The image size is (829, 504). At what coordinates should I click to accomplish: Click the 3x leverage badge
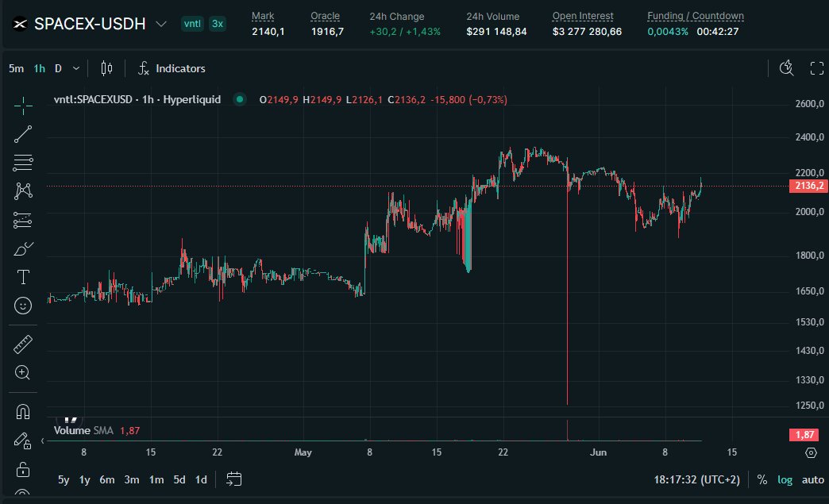tap(218, 24)
